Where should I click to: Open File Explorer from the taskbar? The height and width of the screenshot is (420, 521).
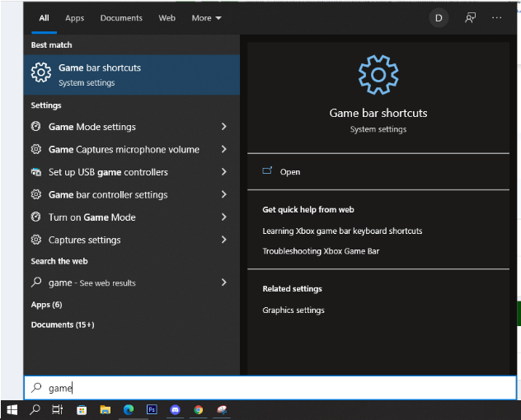pyautogui.click(x=105, y=410)
